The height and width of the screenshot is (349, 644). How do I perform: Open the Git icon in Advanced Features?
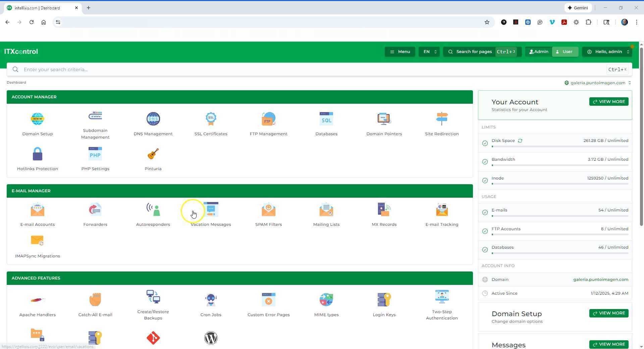click(153, 338)
